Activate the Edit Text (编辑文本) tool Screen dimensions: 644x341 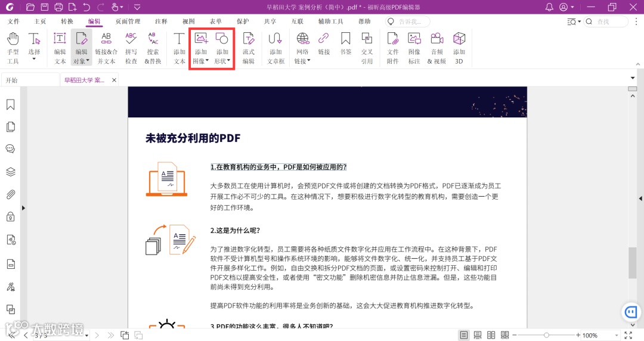point(60,48)
